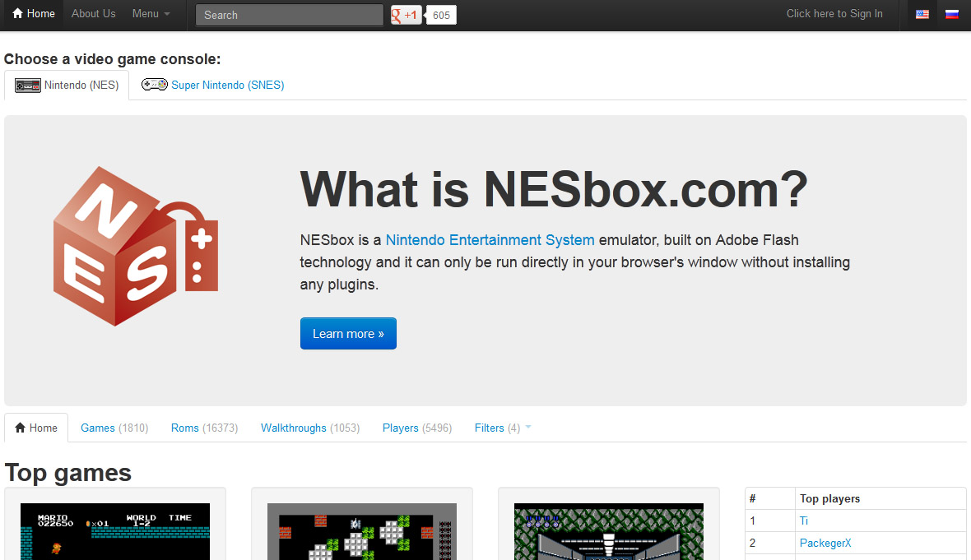Open the third top game thumbnail
This screenshot has height=560, width=971.
[x=609, y=531]
